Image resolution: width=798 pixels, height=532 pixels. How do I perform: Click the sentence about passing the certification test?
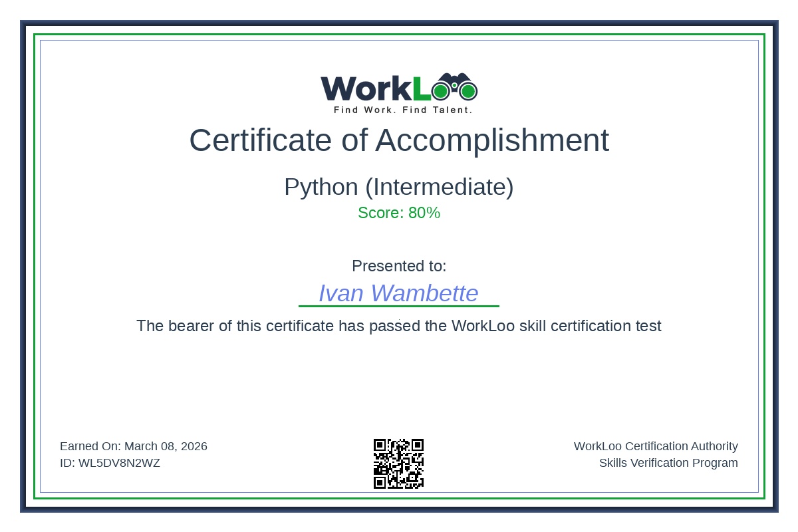point(399,326)
